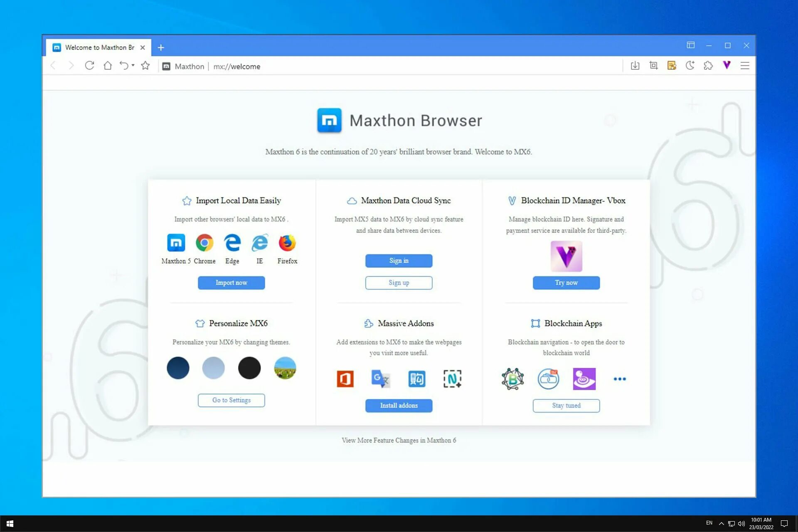Screen dimensions: 798x532
Task: Click View More Feature Changes in Maxthon 6
Action: pos(399,440)
